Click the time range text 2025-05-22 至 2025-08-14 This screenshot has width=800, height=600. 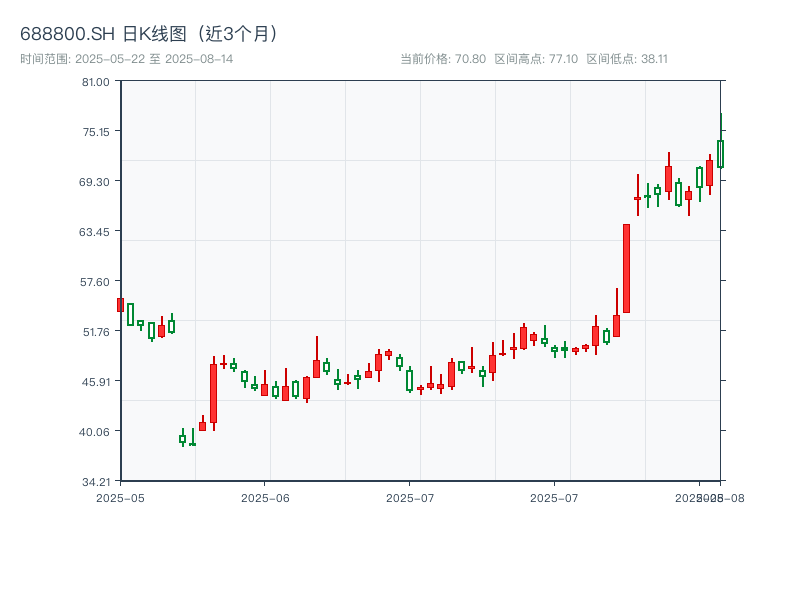pos(126,59)
